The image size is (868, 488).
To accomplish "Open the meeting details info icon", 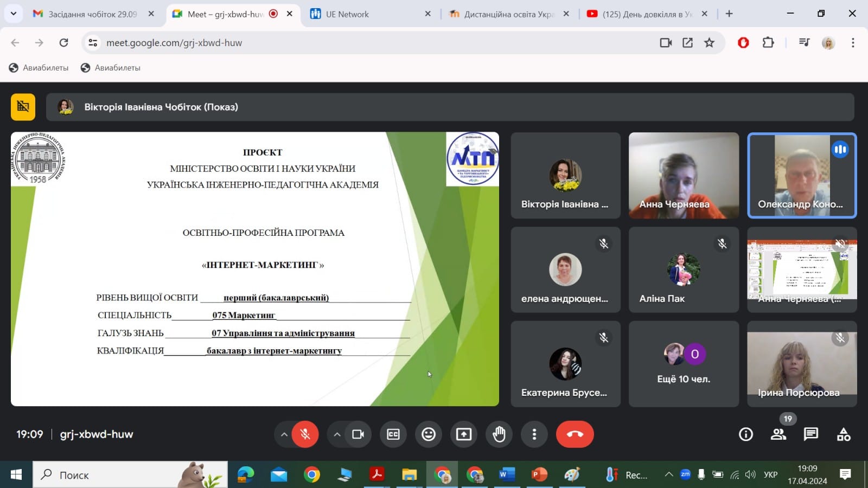I will click(746, 434).
